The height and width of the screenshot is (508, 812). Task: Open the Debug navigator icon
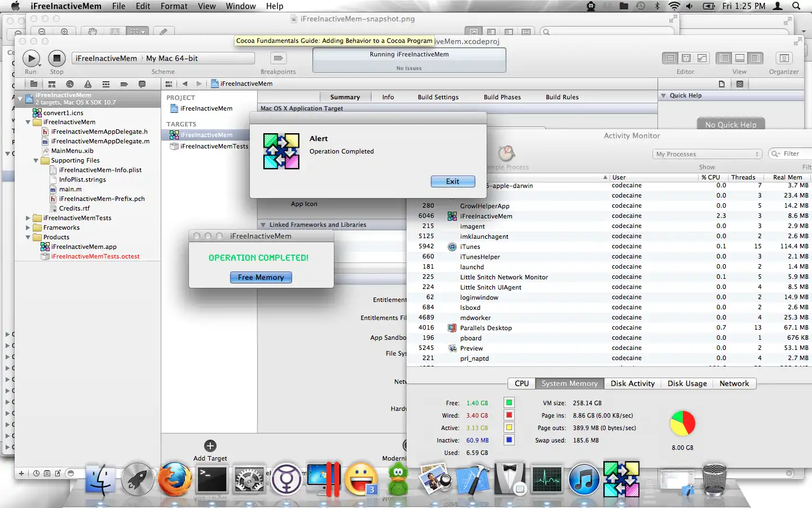[x=106, y=84]
